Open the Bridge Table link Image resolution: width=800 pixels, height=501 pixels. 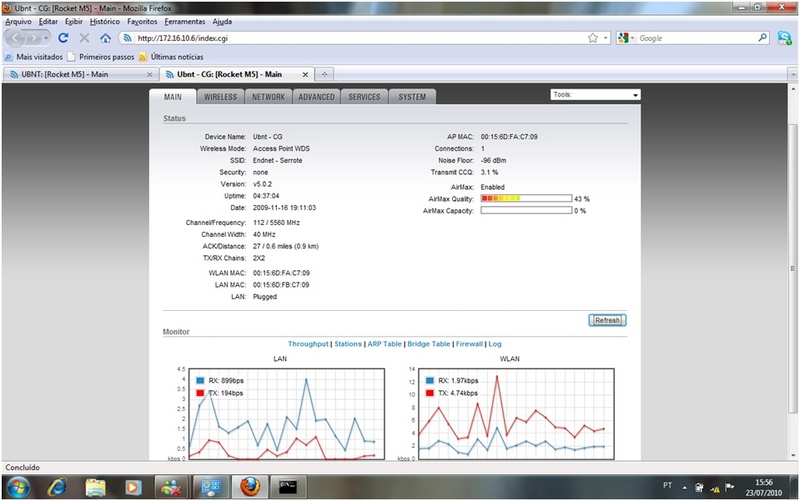[429, 344]
